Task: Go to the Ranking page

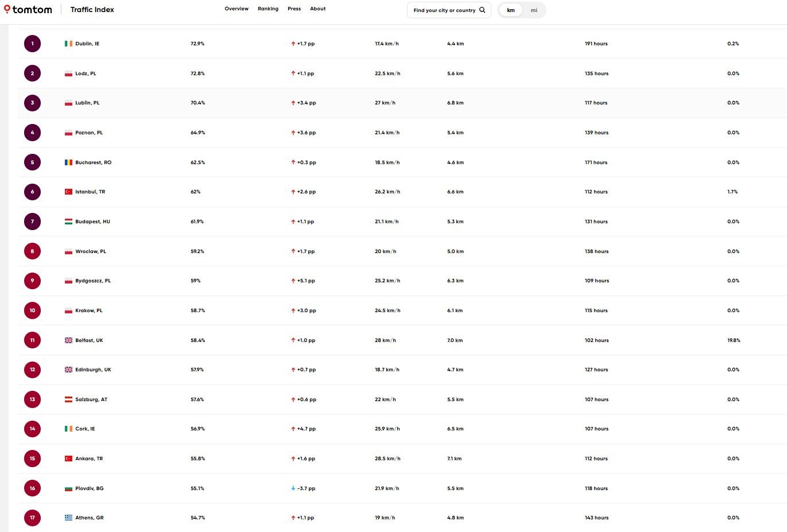Action: 268,9
